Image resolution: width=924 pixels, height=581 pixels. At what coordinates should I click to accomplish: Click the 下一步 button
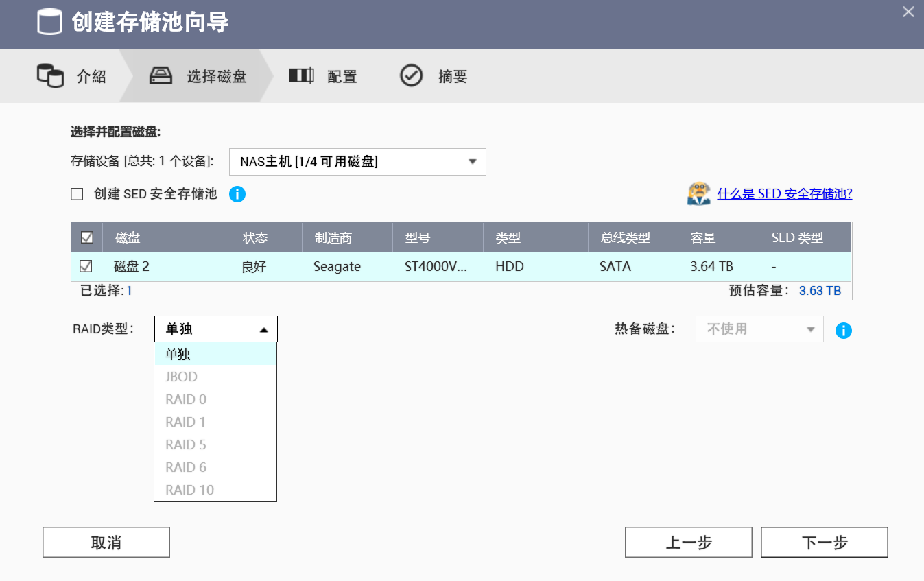tap(824, 542)
